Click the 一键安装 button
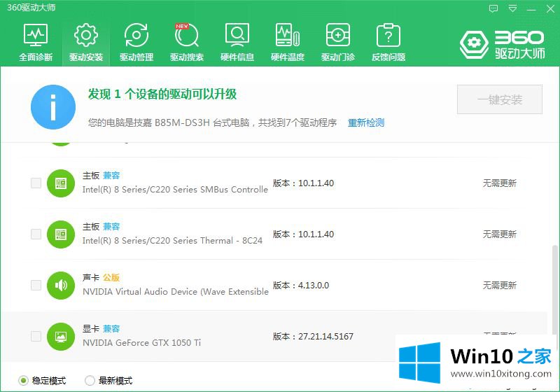This screenshot has width=560, height=392. (500, 99)
